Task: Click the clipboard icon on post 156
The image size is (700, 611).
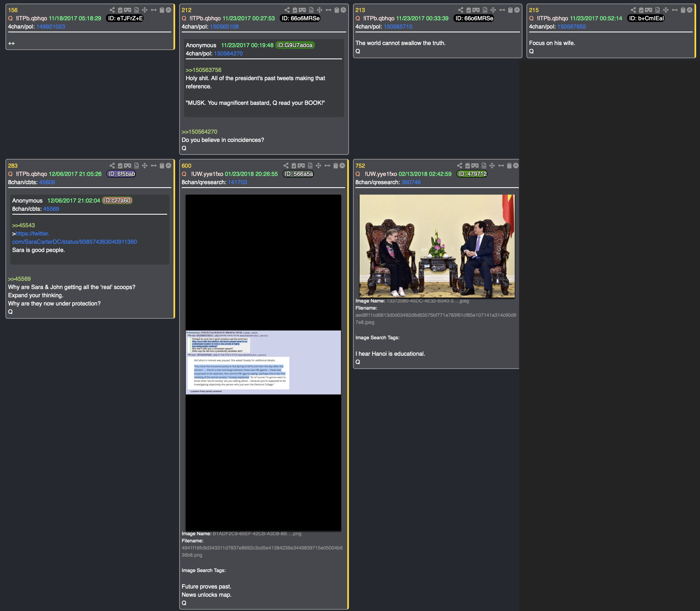Action: click(162, 10)
